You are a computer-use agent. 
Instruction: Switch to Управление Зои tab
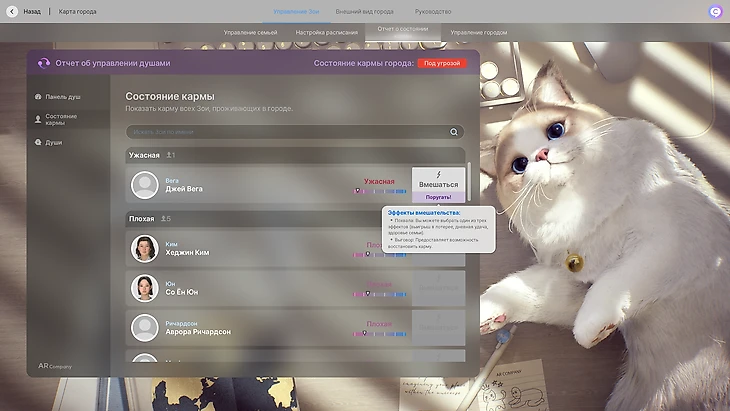pos(299,11)
